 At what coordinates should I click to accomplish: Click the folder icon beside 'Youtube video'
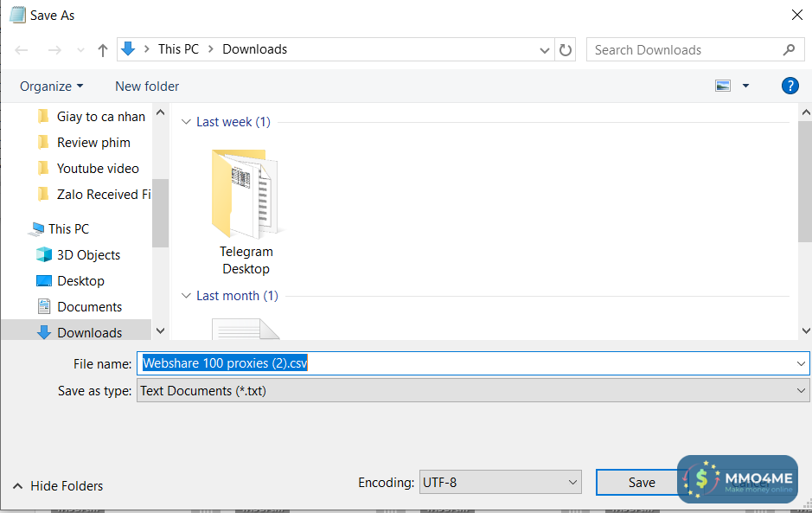pos(43,168)
